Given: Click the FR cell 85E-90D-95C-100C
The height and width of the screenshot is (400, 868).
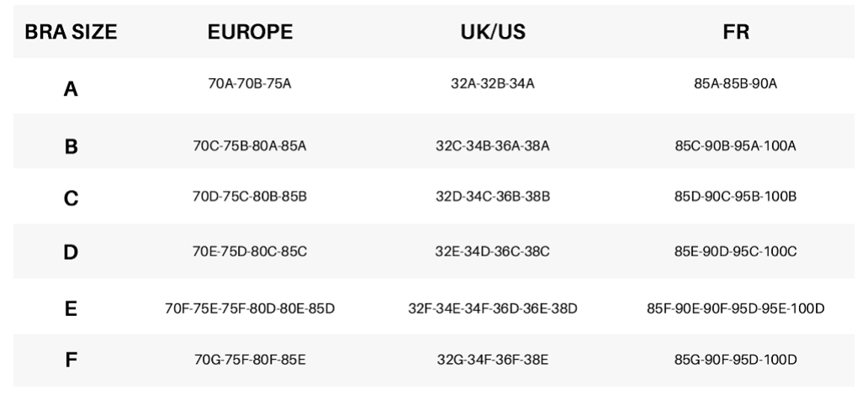Looking at the screenshot, I should (736, 250).
